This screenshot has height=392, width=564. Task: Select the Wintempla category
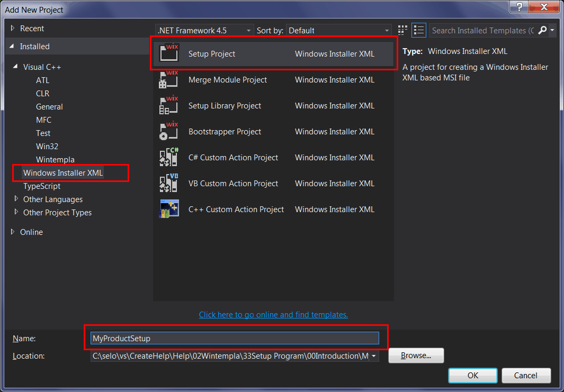[55, 160]
